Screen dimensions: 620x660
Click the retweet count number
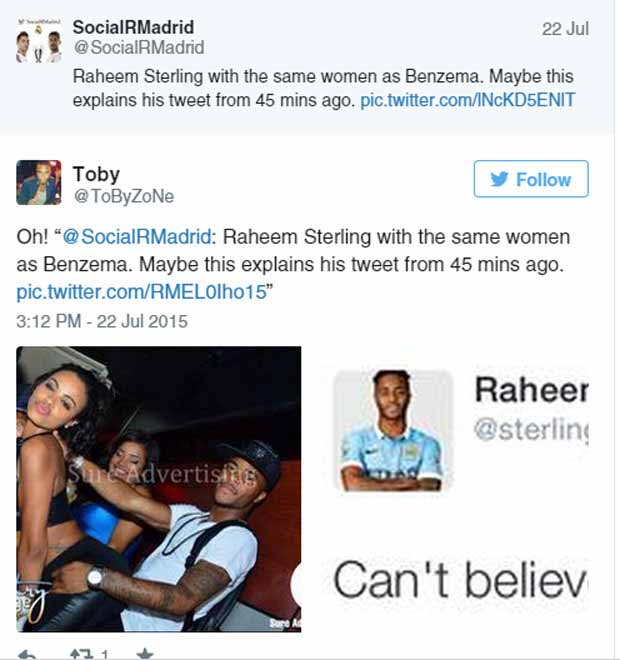pos(104,655)
